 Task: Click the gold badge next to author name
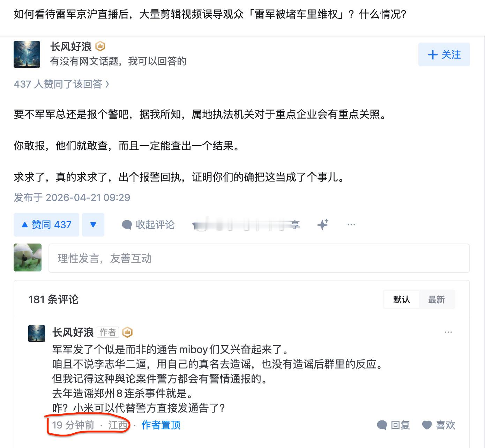[100, 46]
